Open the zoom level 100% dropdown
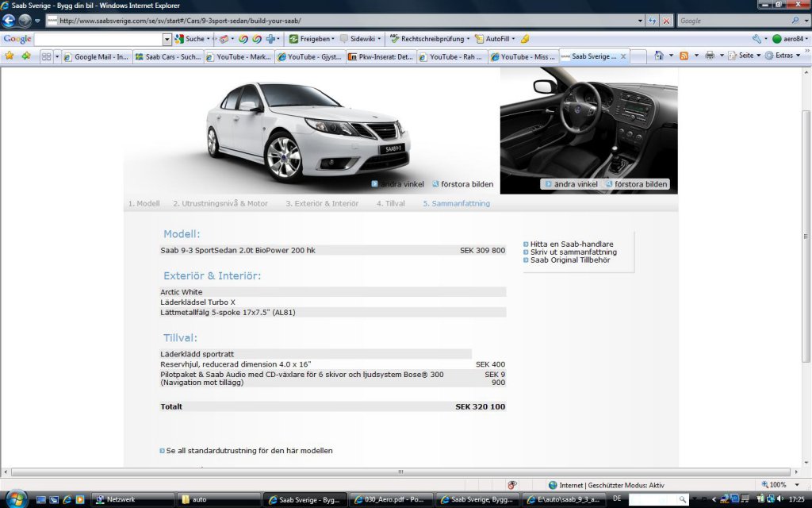 click(x=797, y=485)
